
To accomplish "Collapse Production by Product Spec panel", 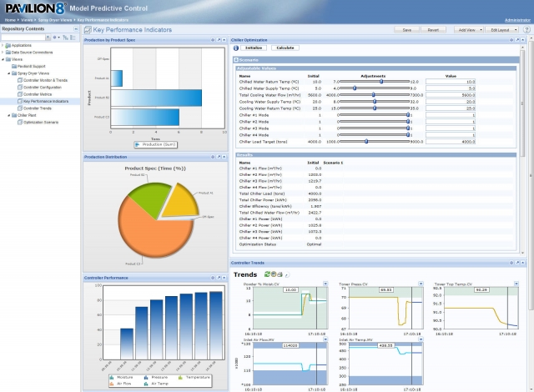I will (224, 40).
